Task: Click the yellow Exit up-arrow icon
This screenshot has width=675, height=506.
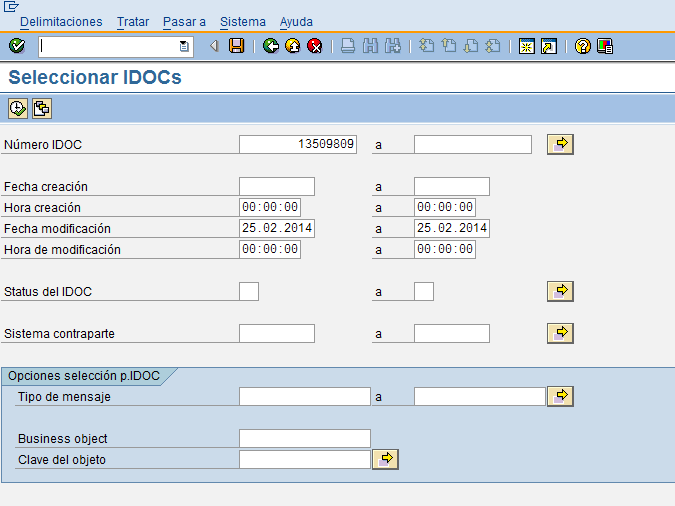Action: pos(293,46)
